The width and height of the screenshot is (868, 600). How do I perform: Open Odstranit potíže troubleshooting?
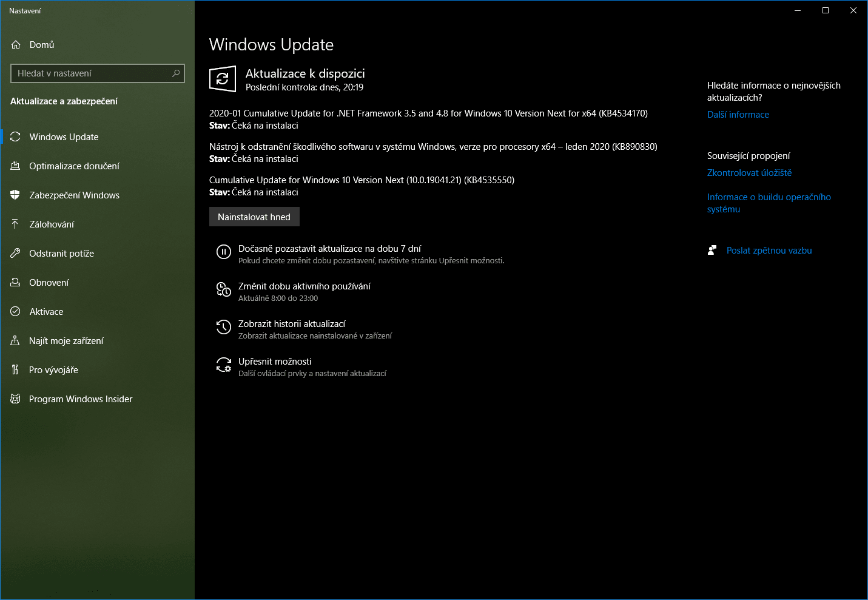61,253
